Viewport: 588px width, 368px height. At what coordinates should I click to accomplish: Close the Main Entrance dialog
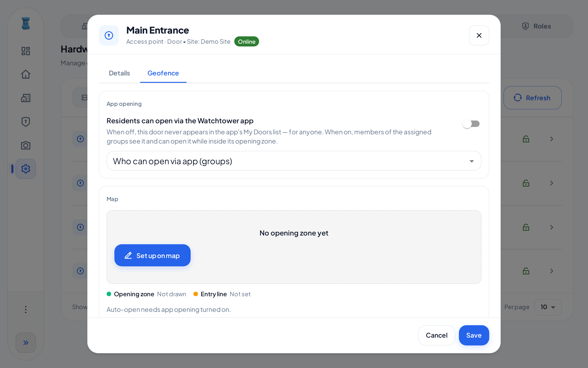point(479,35)
